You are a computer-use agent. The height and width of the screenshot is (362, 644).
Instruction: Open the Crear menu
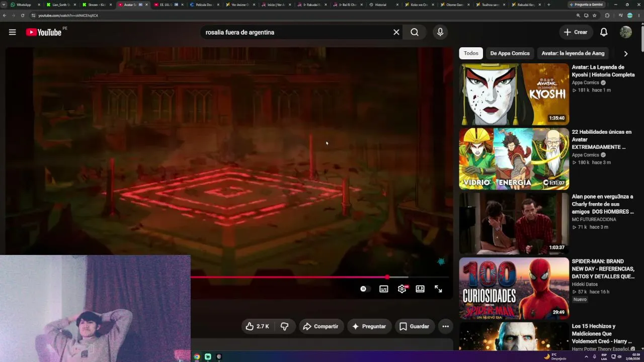[576, 32]
